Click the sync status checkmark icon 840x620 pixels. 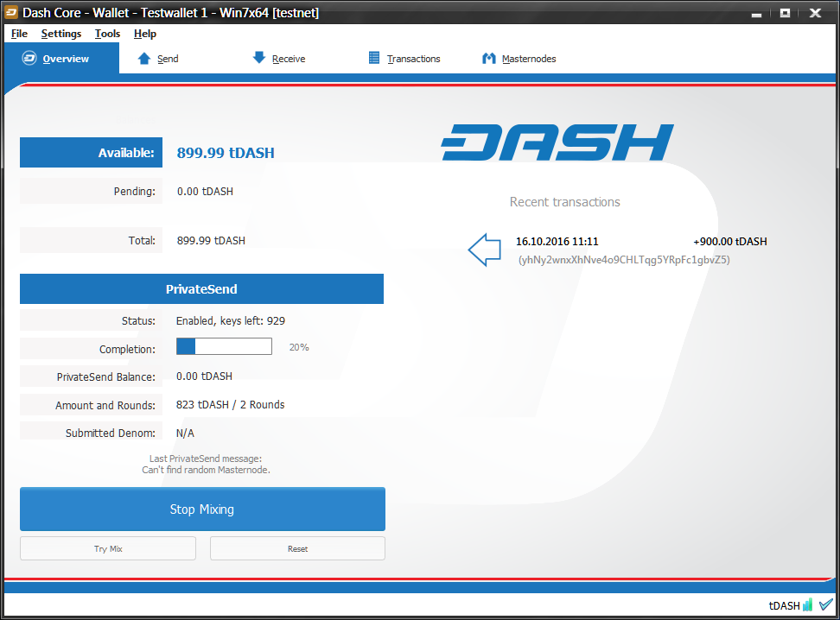826,604
